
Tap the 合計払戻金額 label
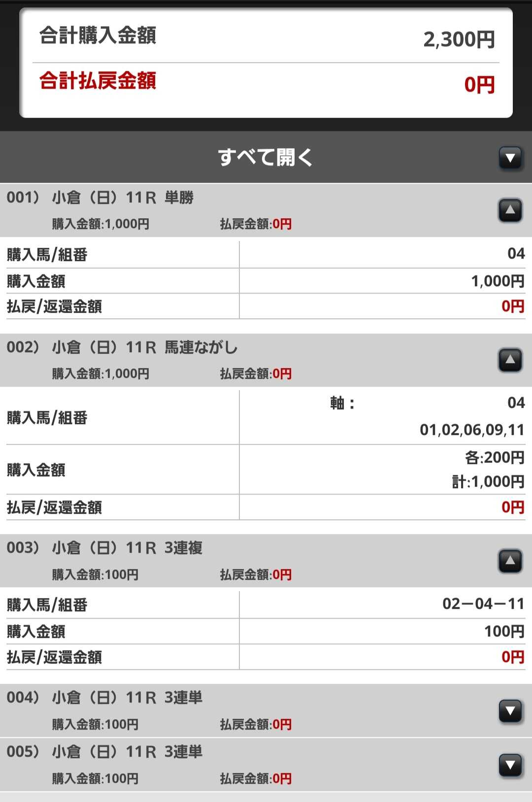[98, 81]
